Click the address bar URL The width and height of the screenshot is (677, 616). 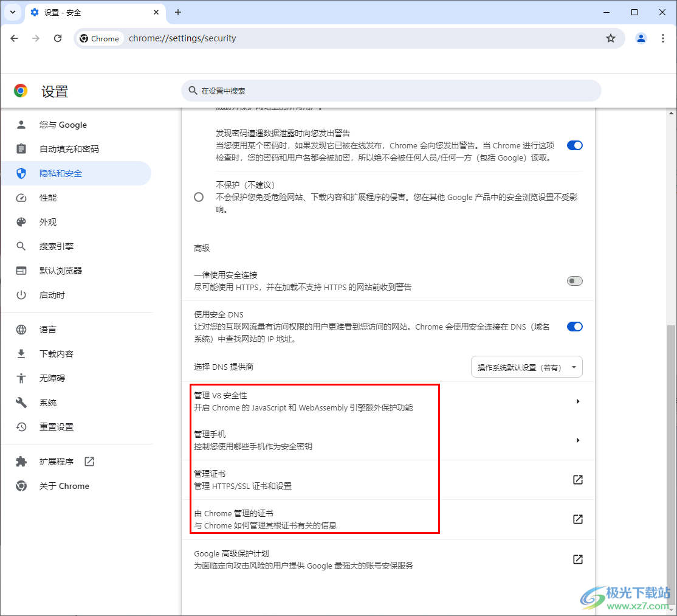pyautogui.click(x=182, y=38)
